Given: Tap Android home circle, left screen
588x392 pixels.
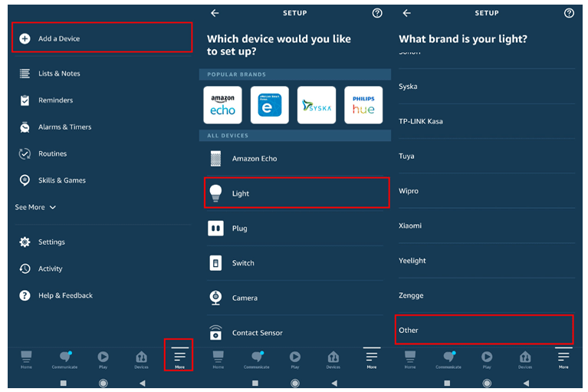Looking at the screenshot, I should 103,383.
